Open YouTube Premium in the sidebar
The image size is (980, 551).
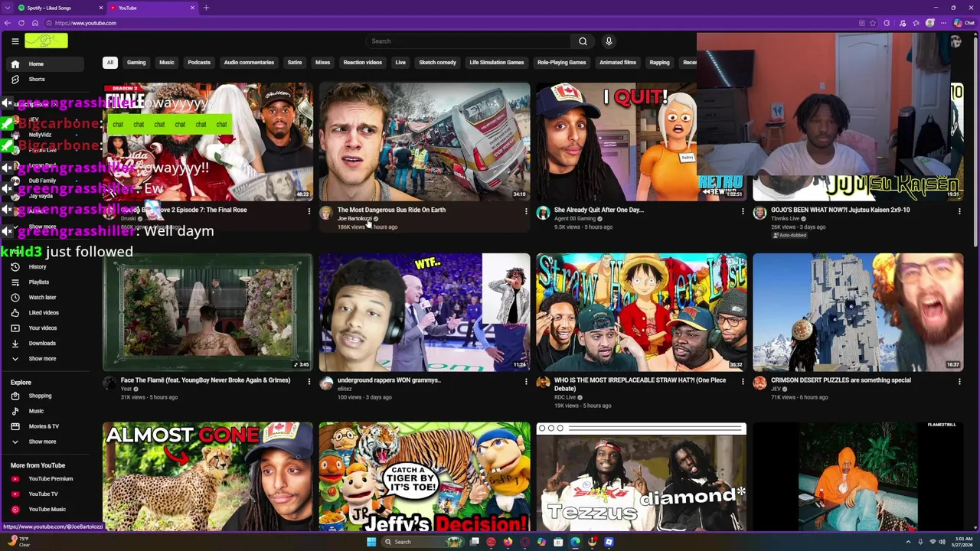click(x=44, y=479)
